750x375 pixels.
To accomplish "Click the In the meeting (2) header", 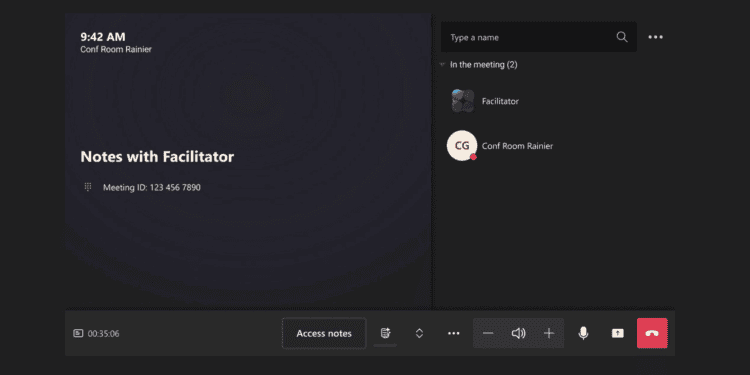I will tap(484, 65).
